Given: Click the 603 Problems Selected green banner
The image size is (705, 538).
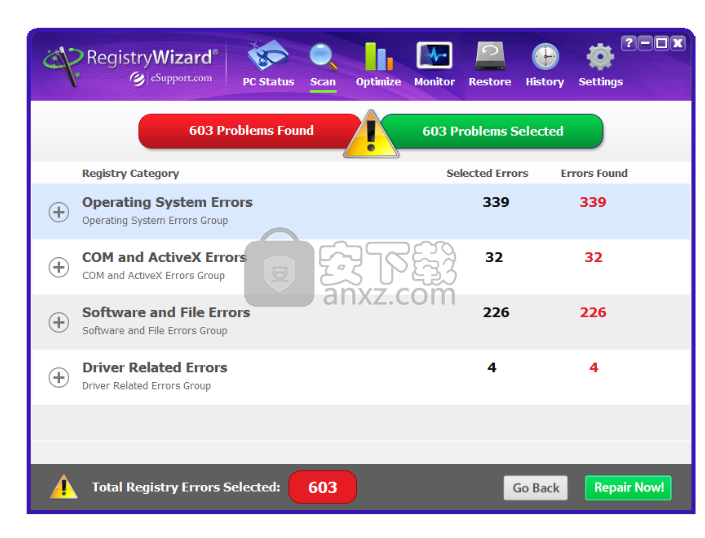Looking at the screenshot, I should coord(492,131).
